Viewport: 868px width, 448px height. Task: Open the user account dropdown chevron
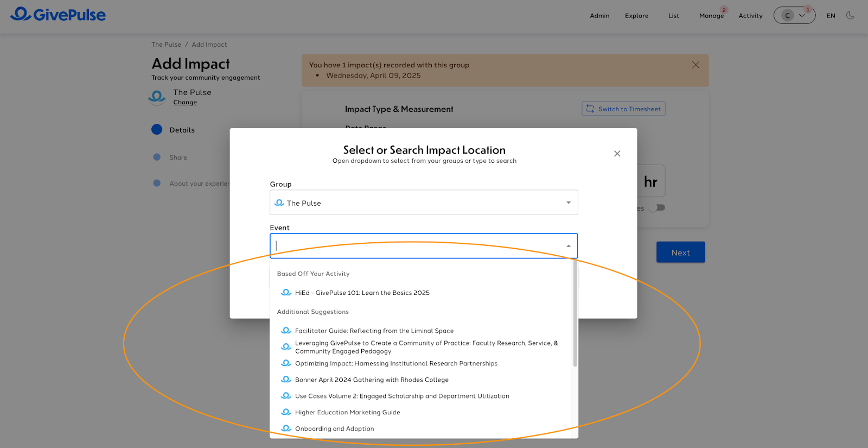pyautogui.click(x=802, y=15)
